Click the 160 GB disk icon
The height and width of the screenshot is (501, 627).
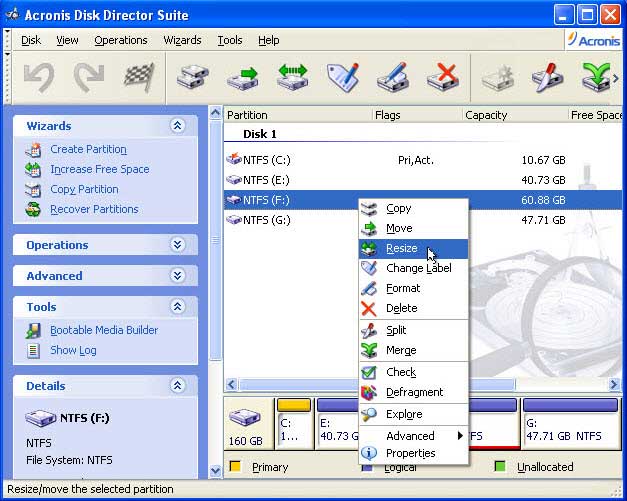pos(245,417)
